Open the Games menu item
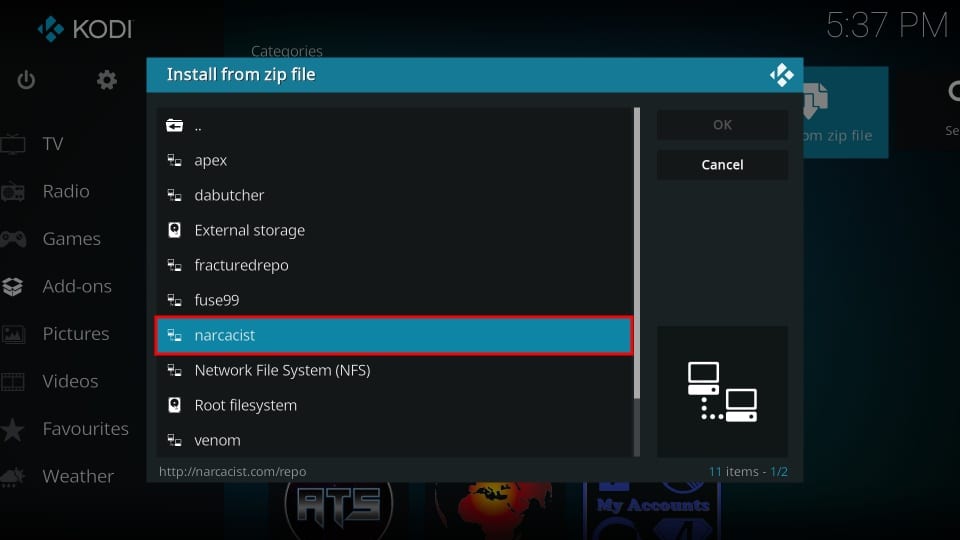This screenshot has width=960, height=540. (x=72, y=239)
